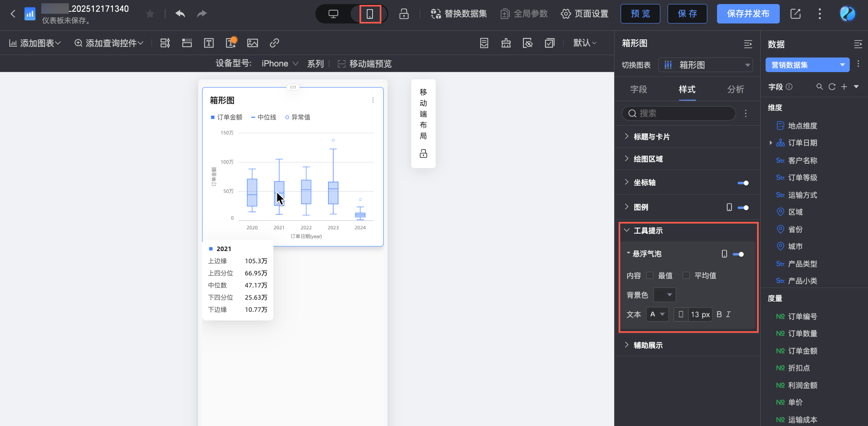Viewport: 868px width, 426px height.
Task: Favorite the dashboard with star icon
Action: (150, 14)
